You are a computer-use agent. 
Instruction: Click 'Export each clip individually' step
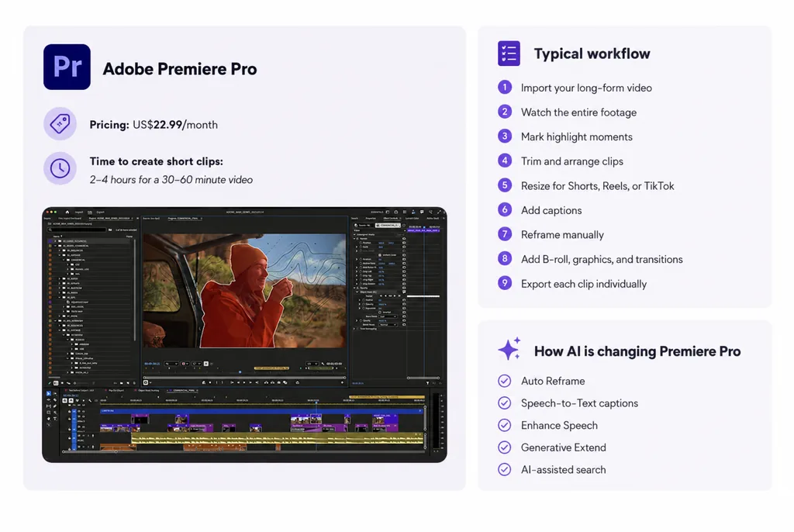click(584, 284)
